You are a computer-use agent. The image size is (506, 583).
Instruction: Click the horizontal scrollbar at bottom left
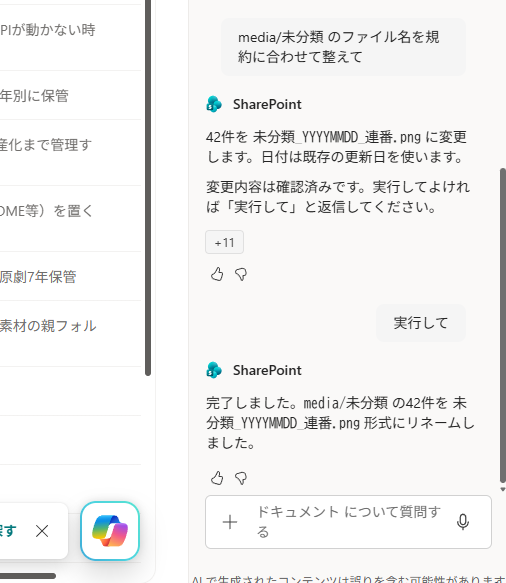click(28, 576)
